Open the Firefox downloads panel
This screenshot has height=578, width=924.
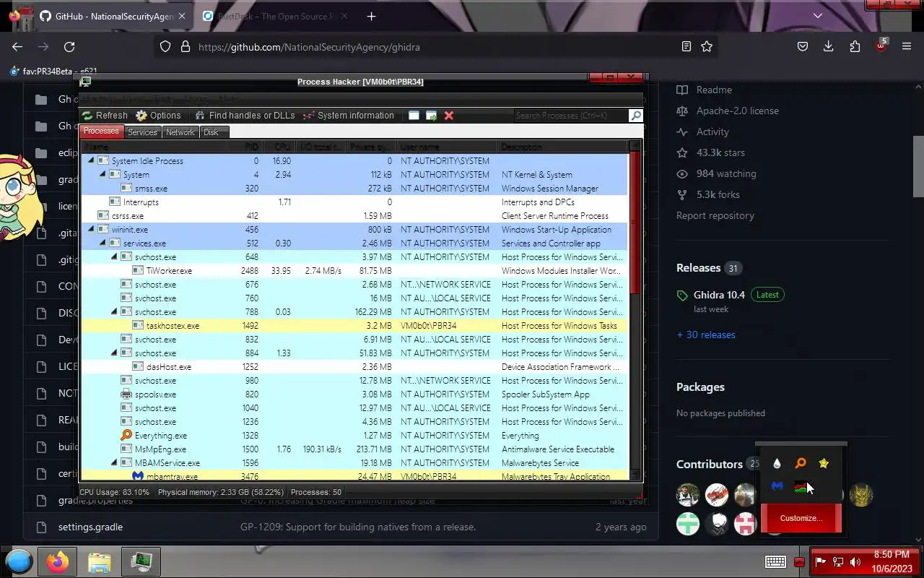pyautogui.click(x=829, y=47)
